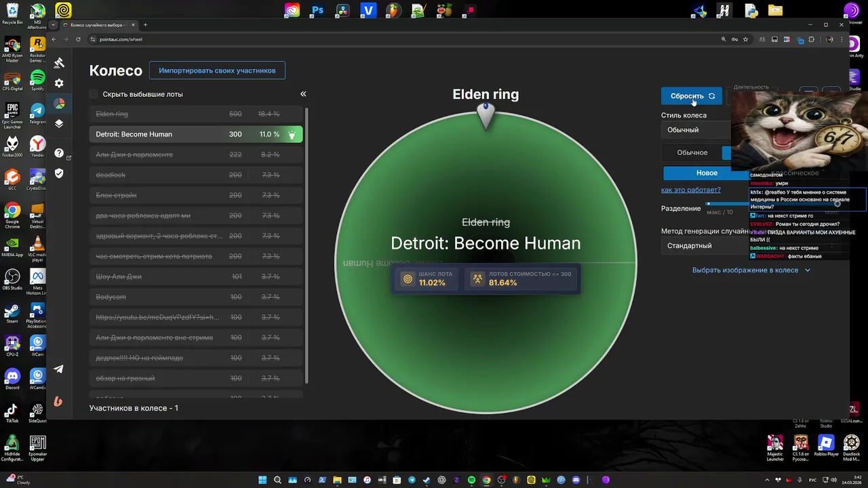Open the browser extensions puzzle icon

point(811,39)
